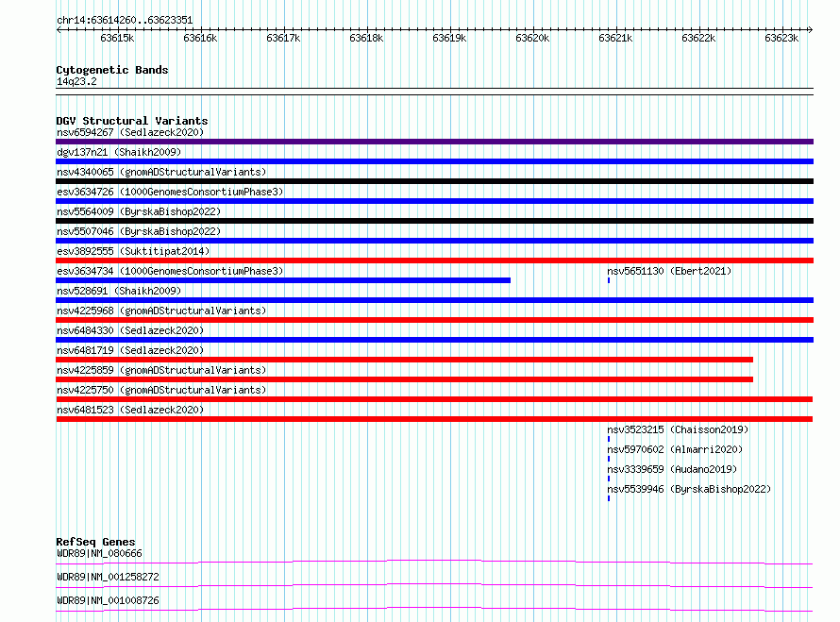Select the blue nsv6484330 variant bar

point(434,340)
